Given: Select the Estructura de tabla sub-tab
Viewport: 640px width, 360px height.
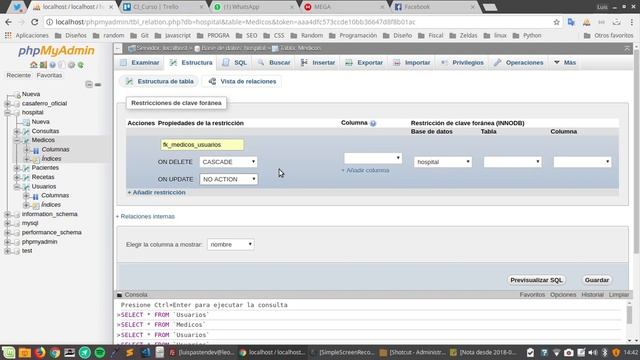Looking at the screenshot, I should coord(160,82).
